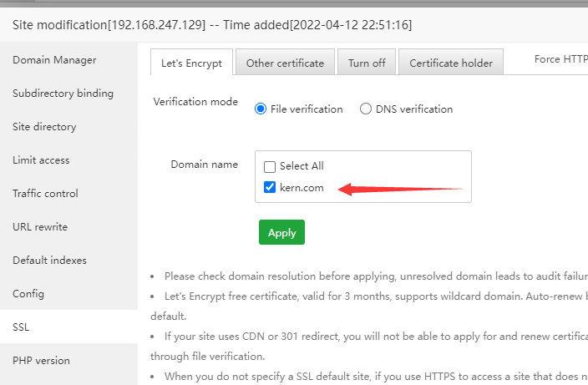Open the Domain Manager section

point(54,60)
